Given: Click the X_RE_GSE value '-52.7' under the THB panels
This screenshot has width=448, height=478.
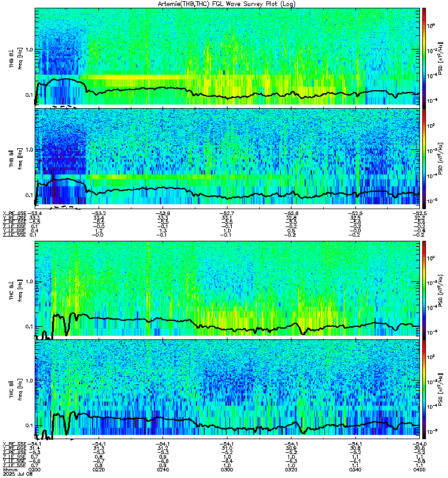Looking at the screenshot, I should click(x=227, y=213).
